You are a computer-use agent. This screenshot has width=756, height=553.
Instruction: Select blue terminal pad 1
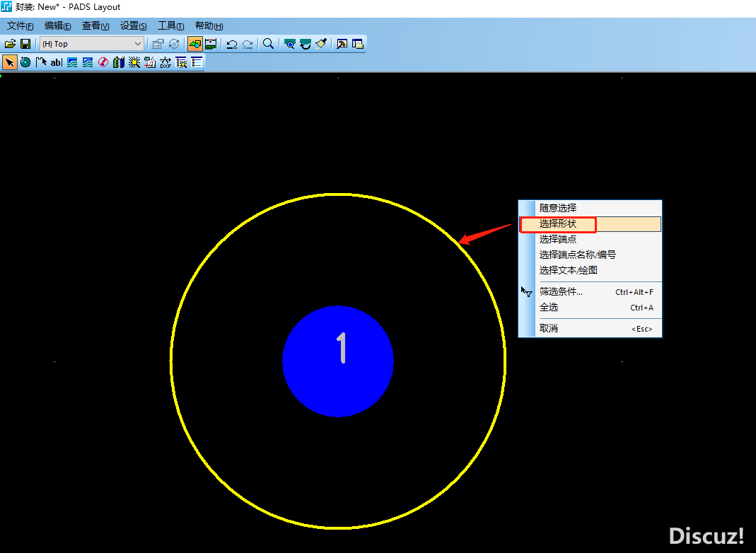[338, 361]
